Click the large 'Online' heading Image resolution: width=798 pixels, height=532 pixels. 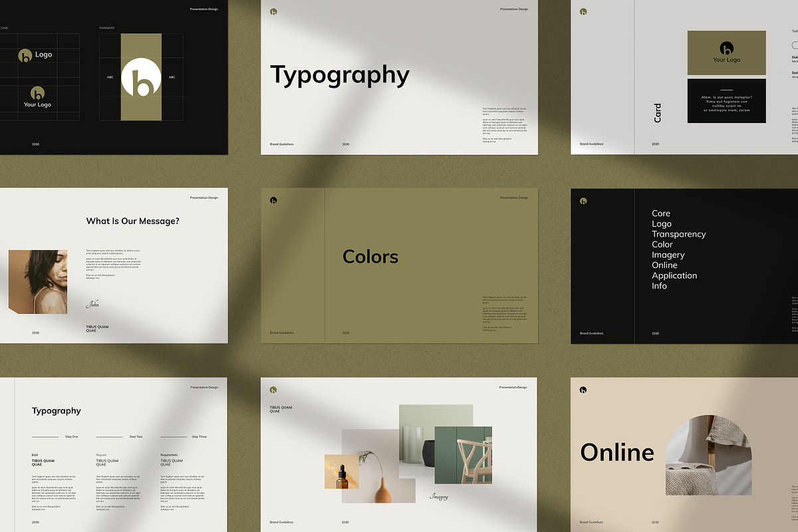tap(617, 452)
